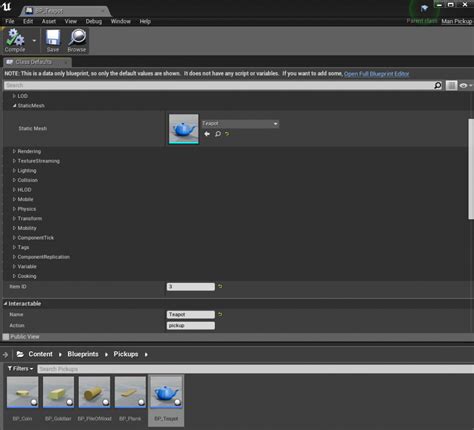Image resolution: width=474 pixels, height=430 pixels.
Task: Click the details panel Search field
Action: point(218,85)
